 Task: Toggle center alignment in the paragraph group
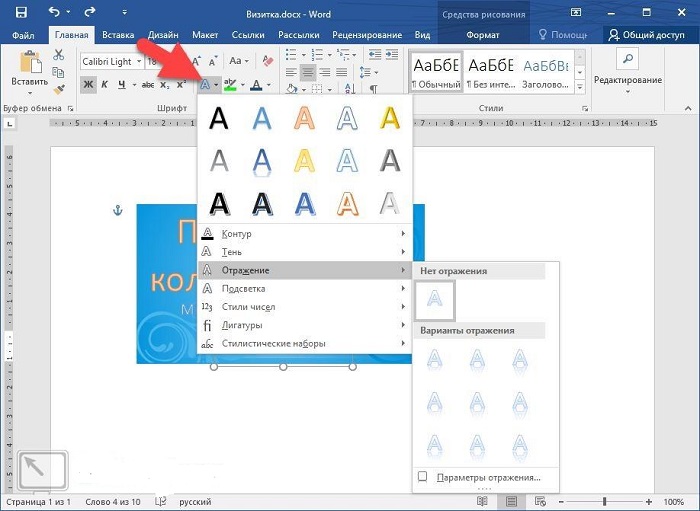(310, 73)
